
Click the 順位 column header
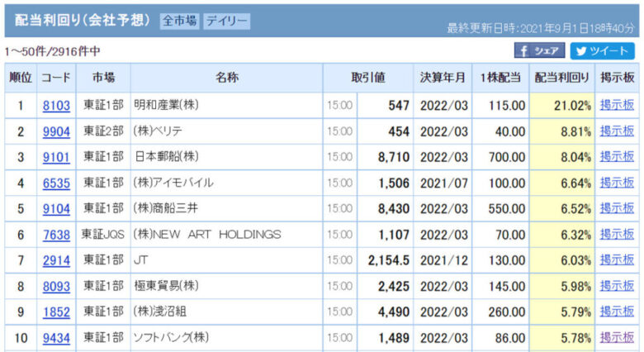(x=21, y=78)
